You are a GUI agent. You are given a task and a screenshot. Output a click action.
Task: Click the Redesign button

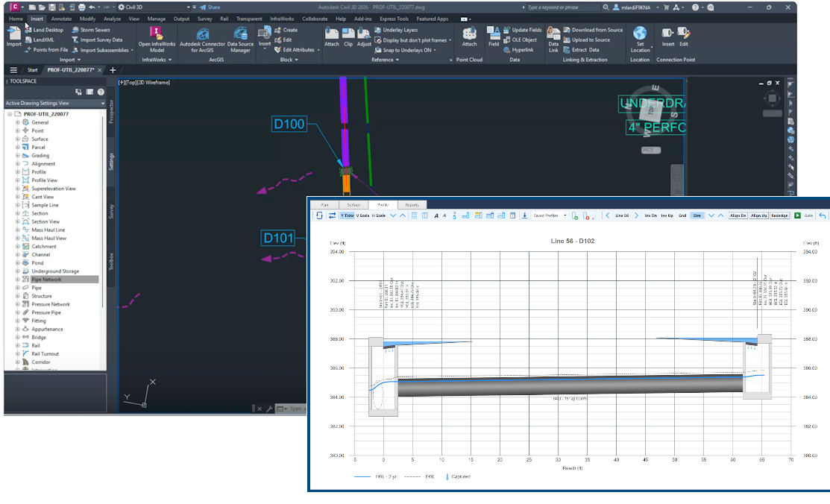[x=780, y=215]
